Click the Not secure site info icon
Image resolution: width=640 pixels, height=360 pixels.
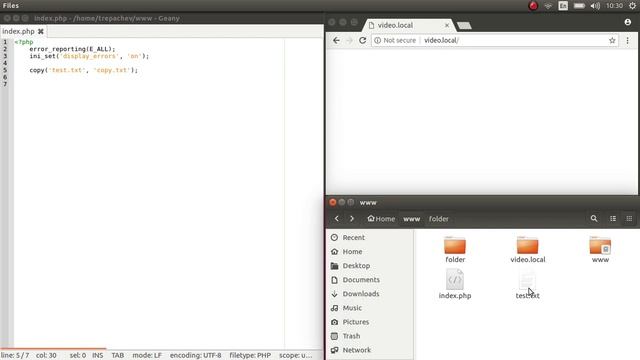[x=378, y=40]
